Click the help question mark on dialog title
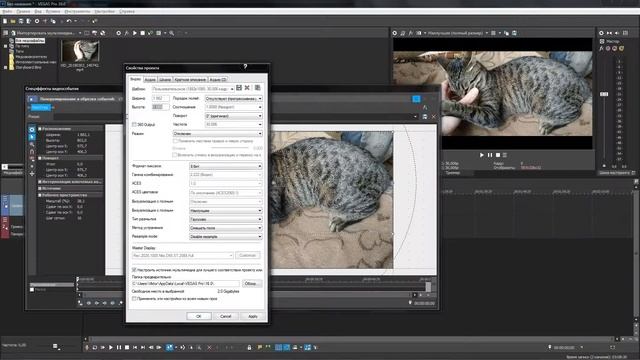Screen dimensions: 640x360 [245, 67]
